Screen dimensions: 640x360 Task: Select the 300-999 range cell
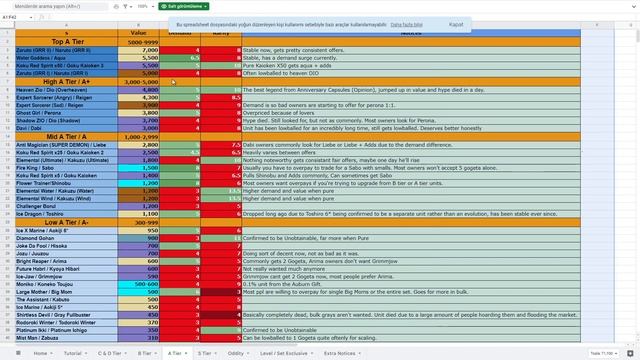point(138,222)
